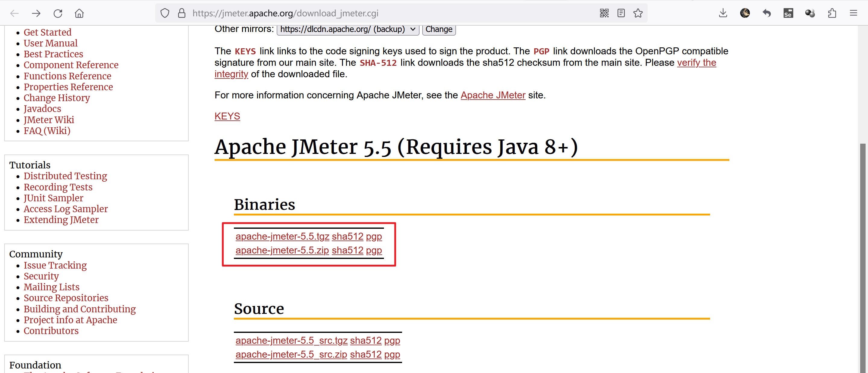Open pgp for apache-jmeter-5.5_src.zip

tap(392, 355)
